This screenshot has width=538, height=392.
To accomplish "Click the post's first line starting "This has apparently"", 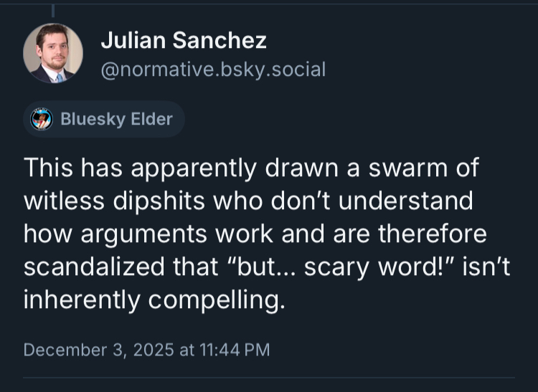I will point(251,169).
